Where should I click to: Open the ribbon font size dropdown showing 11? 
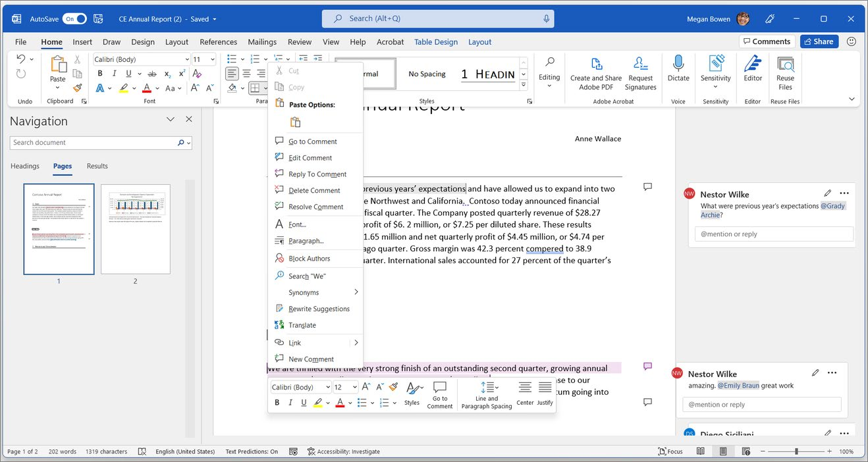[x=212, y=59]
